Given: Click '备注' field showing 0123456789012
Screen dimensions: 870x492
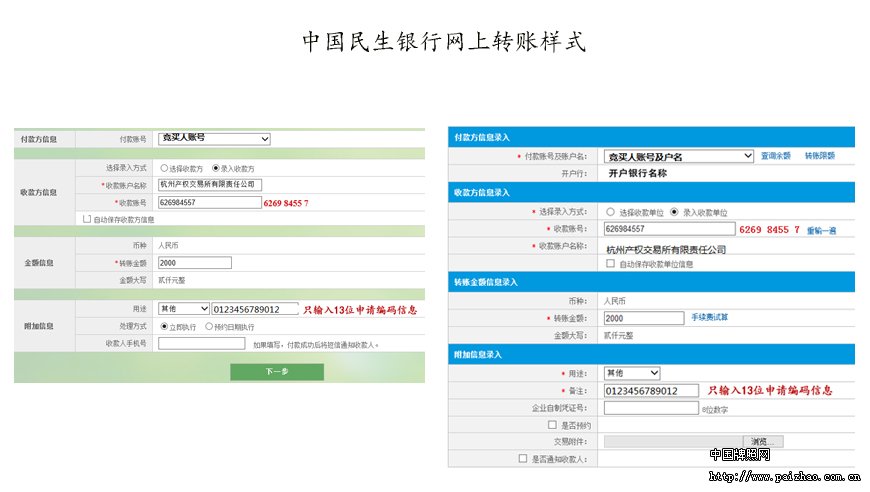Looking at the screenshot, I should [651, 390].
